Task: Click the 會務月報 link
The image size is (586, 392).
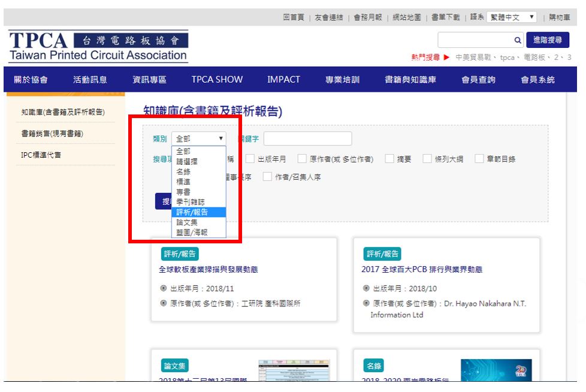Action: tap(368, 17)
